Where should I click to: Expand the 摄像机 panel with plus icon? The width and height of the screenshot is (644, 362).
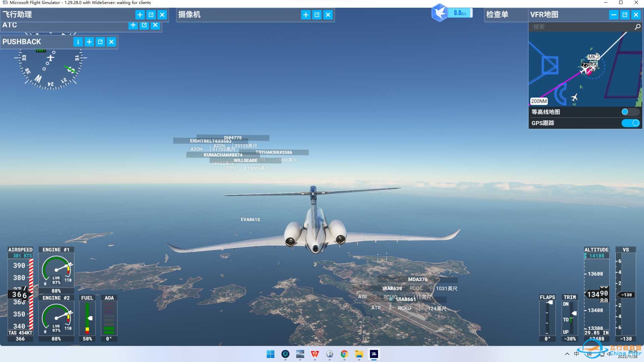click(306, 15)
